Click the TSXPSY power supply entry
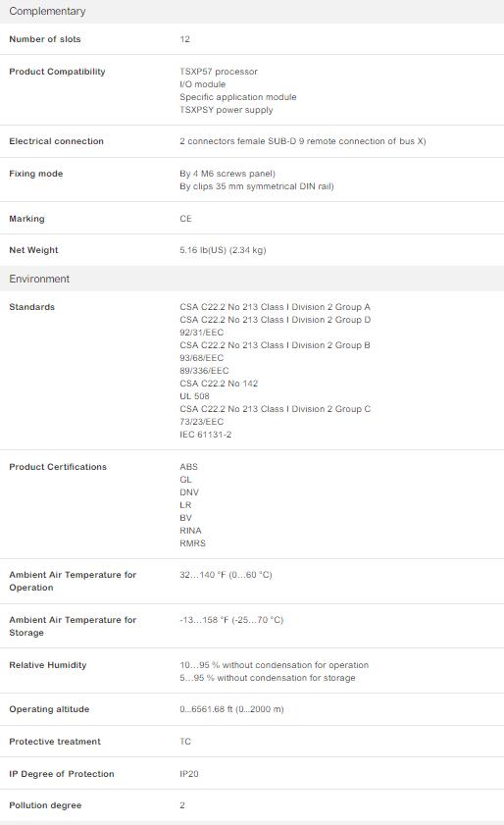504x825 pixels. (x=227, y=110)
